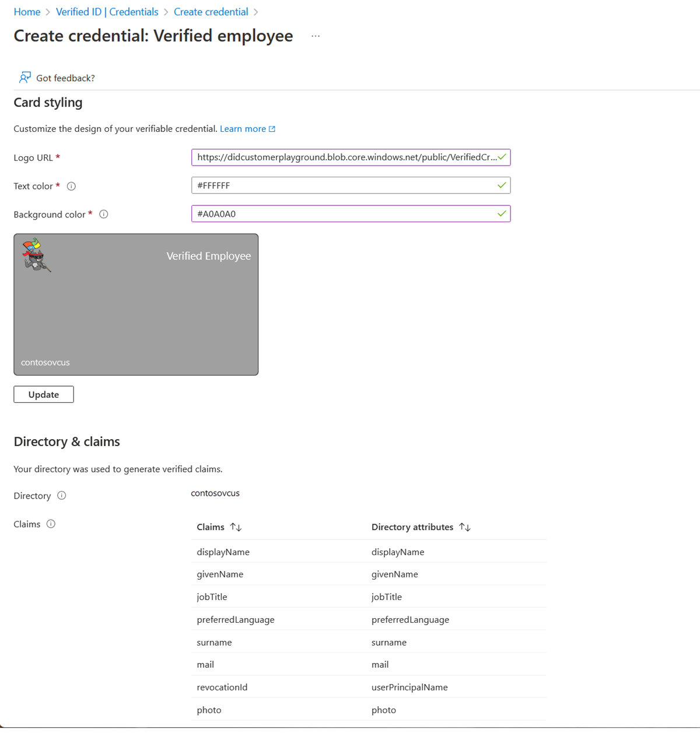Click the contosovcus label on the card
Screen dimensions: 700x754
click(45, 362)
